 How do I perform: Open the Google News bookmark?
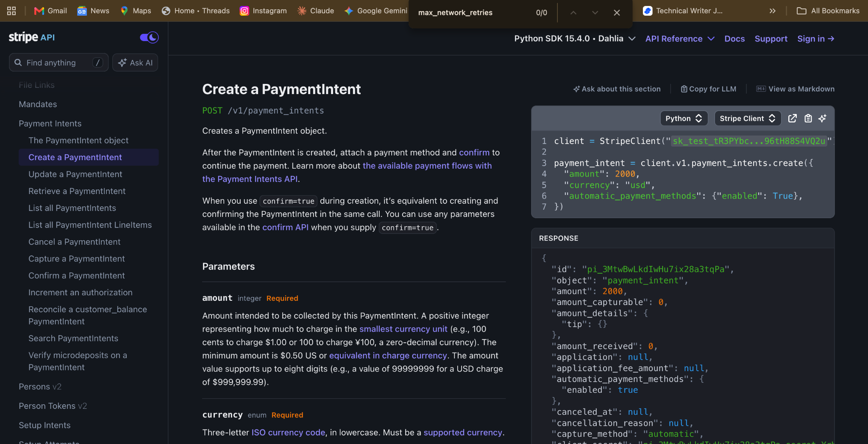point(93,11)
